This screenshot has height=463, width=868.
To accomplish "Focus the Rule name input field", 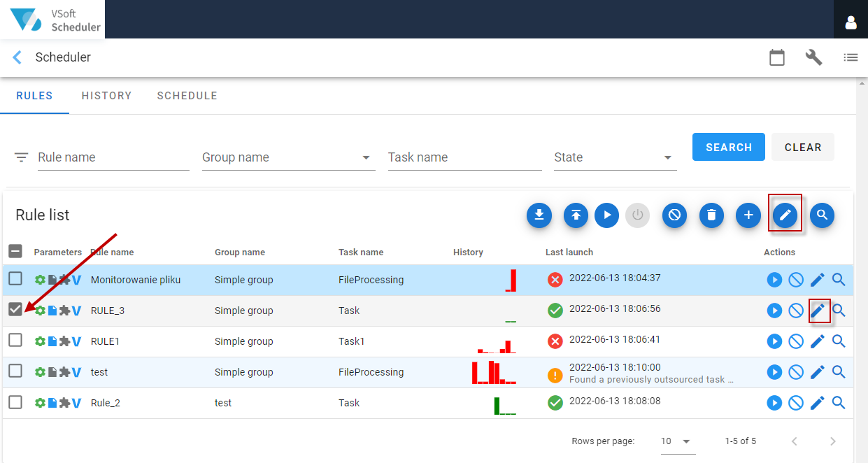I will 113,157.
